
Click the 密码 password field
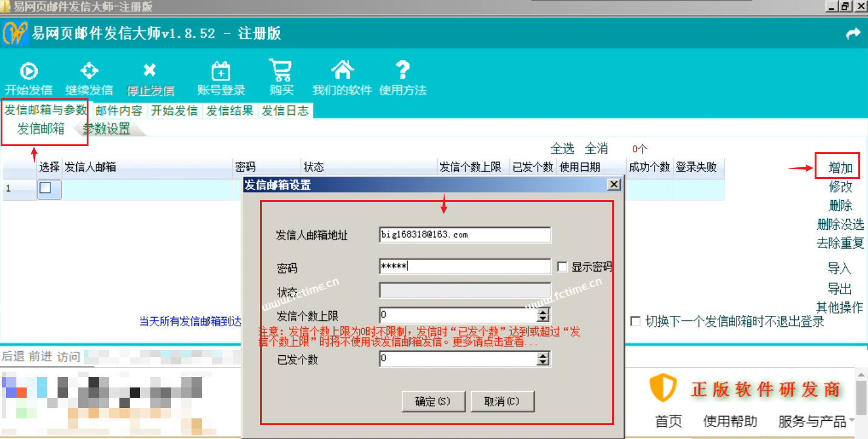pyautogui.click(x=465, y=266)
